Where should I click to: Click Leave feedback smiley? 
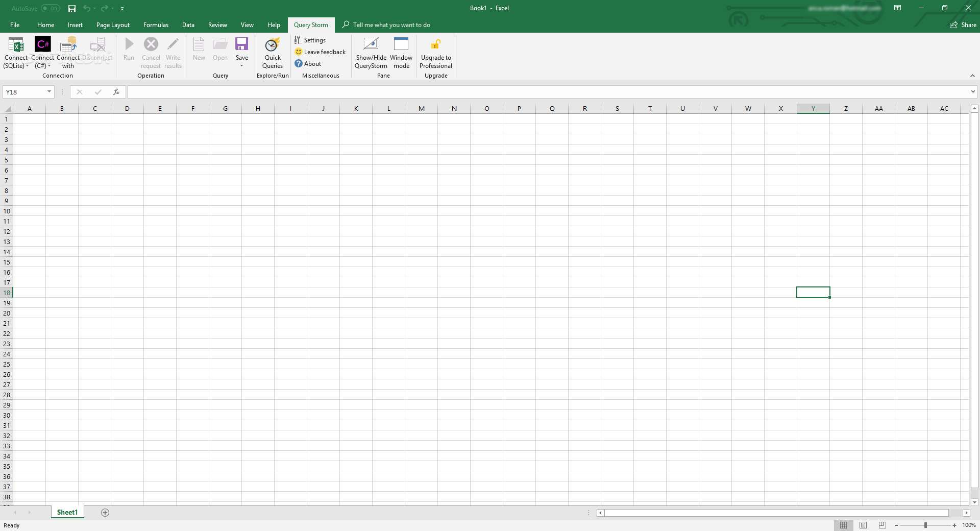coord(299,52)
